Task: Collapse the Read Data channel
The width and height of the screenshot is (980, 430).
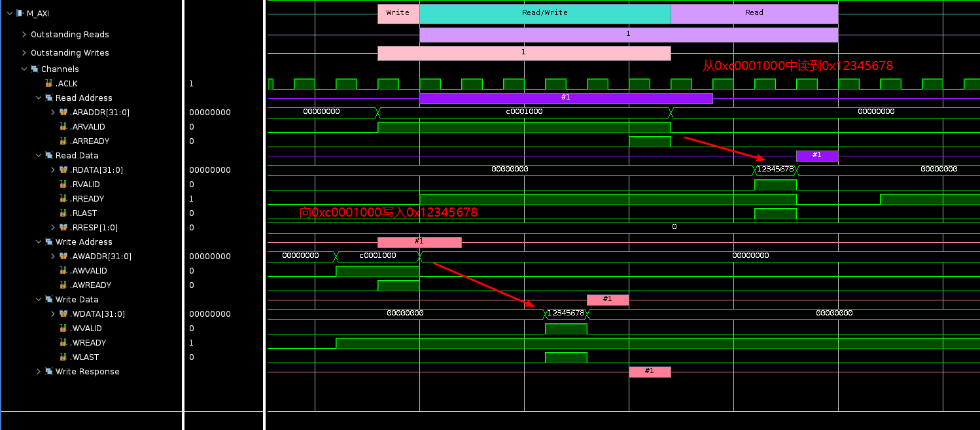Action: pos(39,155)
